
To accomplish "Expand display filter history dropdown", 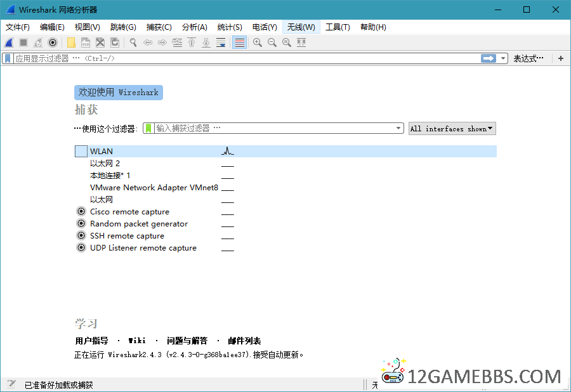I will pos(503,58).
